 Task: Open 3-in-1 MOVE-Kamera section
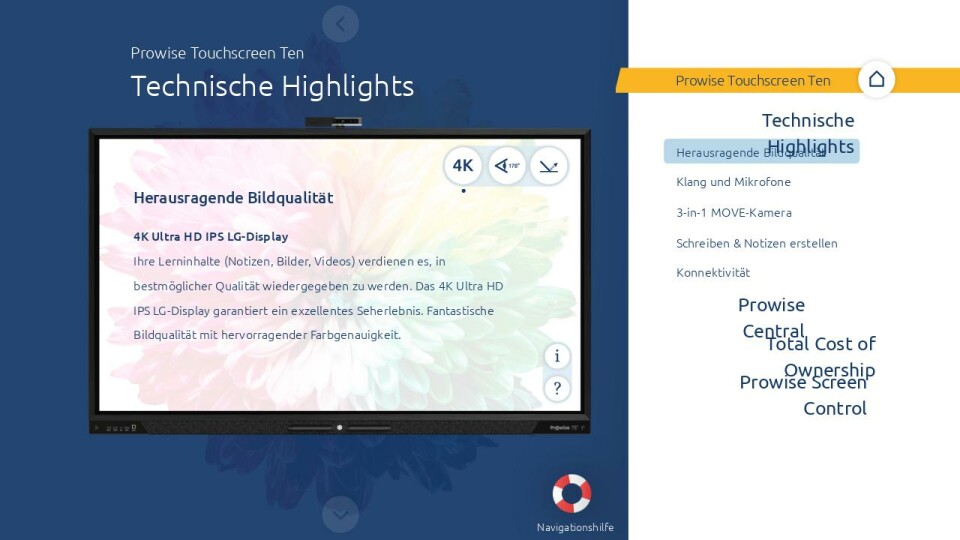(734, 212)
